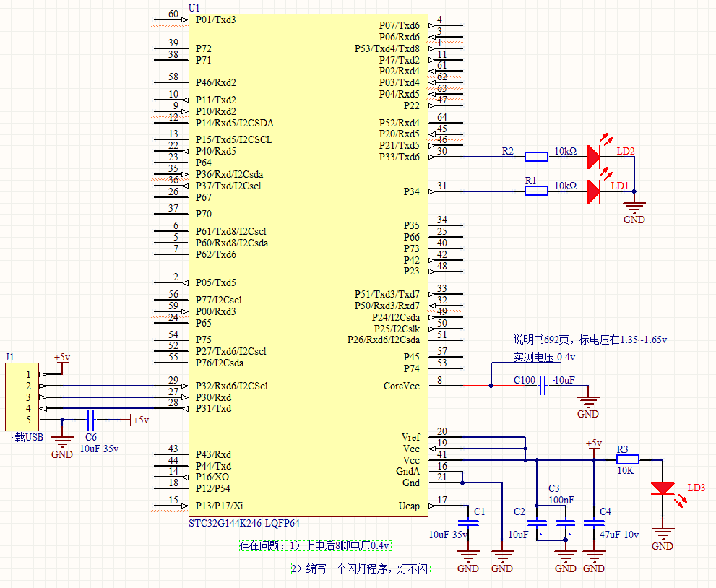Click the P33/Txd6 pin label

[x=399, y=157]
